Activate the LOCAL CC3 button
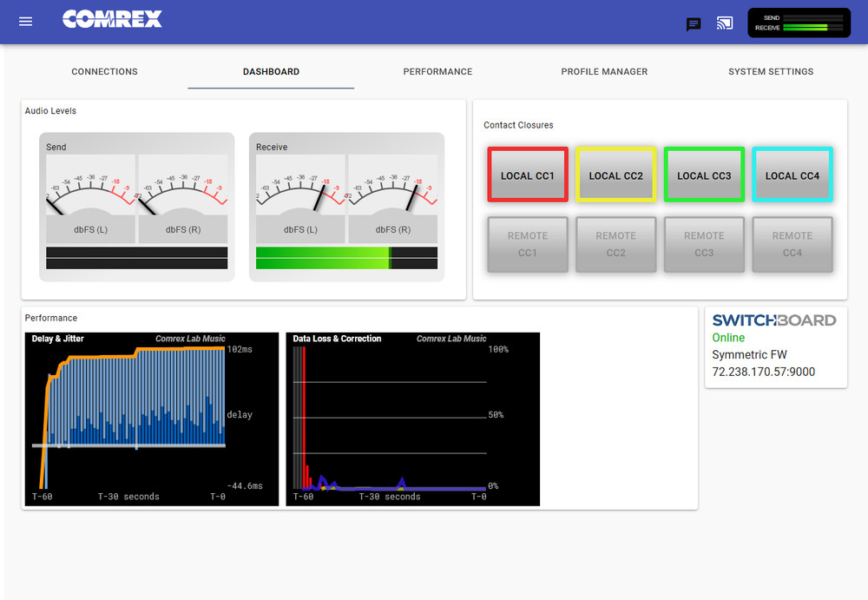Viewport: 868px width, 600px height. click(x=704, y=175)
